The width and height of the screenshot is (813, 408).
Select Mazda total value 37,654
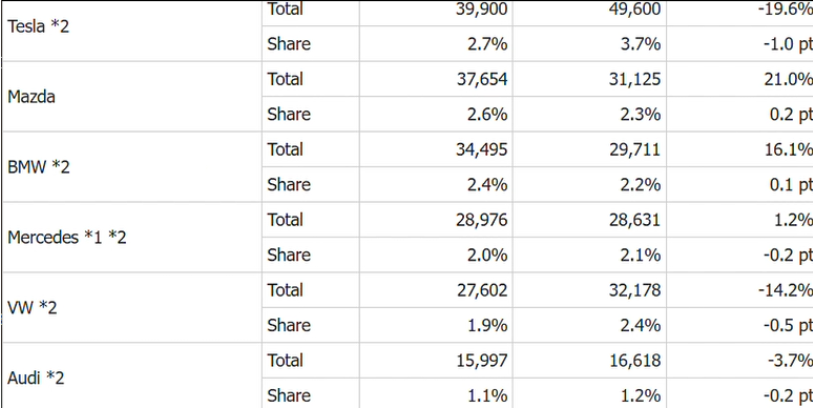click(482, 79)
